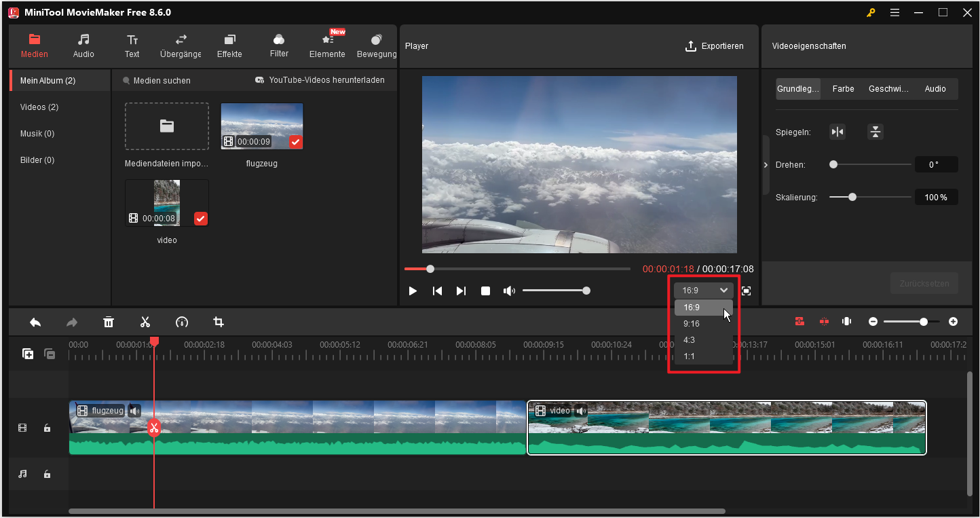Click the split scissors icon in toolbar

click(x=145, y=322)
